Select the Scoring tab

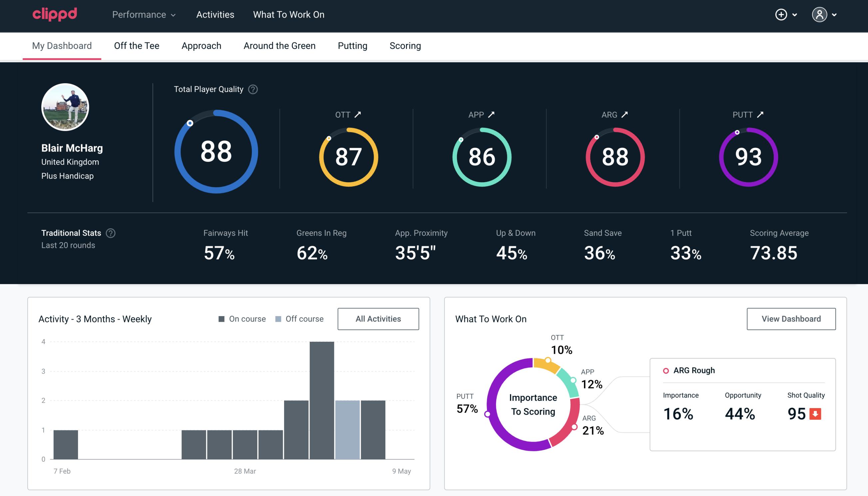[x=405, y=45]
